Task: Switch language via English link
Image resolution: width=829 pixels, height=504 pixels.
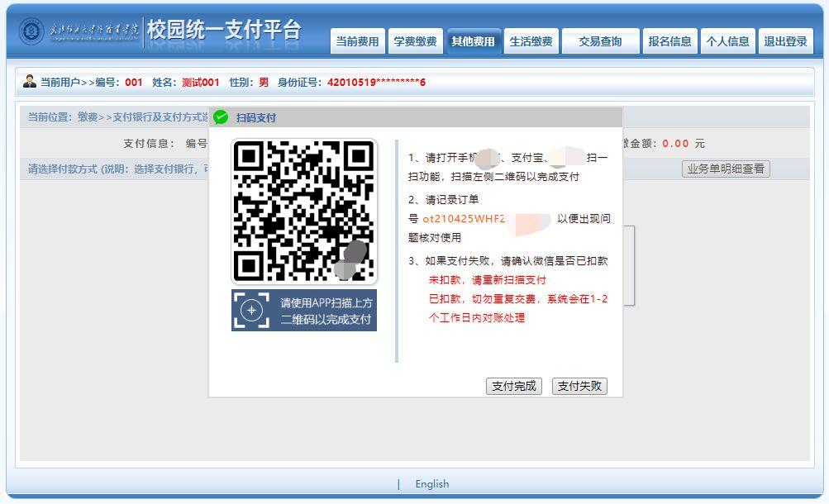Action: click(432, 484)
